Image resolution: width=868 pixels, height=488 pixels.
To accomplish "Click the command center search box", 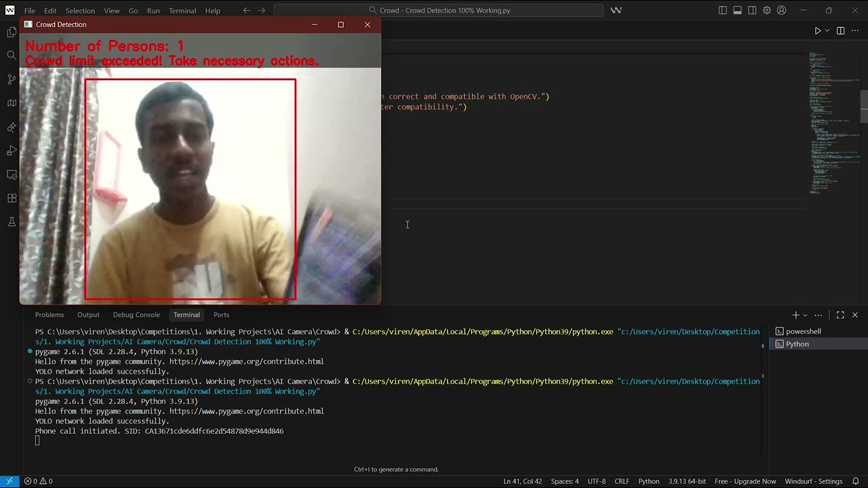I will click(438, 10).
